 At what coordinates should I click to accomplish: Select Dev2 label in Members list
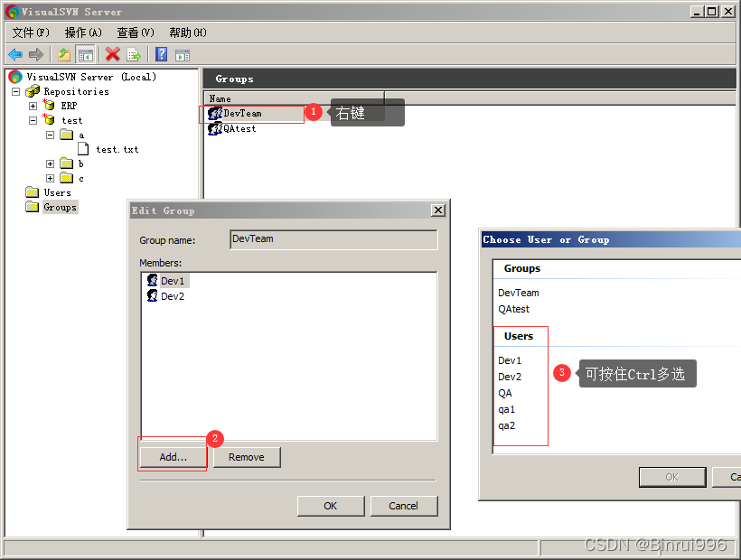click(173, 296)
